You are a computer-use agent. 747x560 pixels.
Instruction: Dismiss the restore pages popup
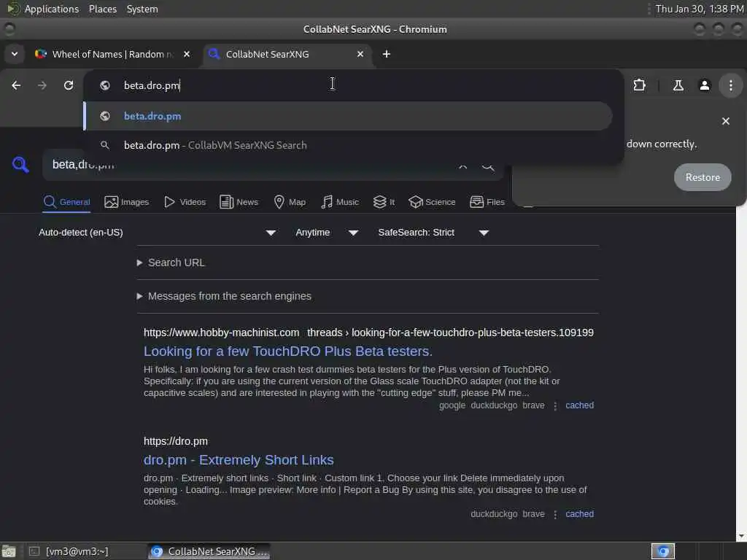725,122
